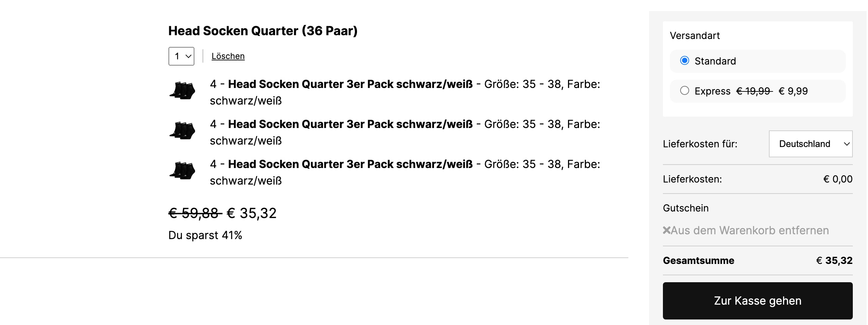Click the first Head Socken Quarter 3er Pack entry
This screenshot has width=868, height=325.
coord(350,84)
